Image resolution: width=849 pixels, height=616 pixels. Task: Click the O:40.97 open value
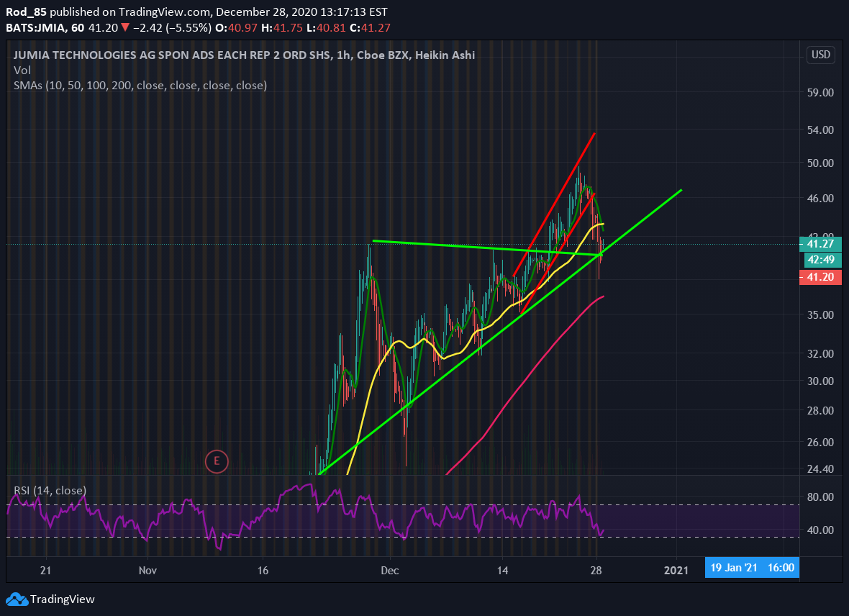pyautogui.click(x=236, y=27)
